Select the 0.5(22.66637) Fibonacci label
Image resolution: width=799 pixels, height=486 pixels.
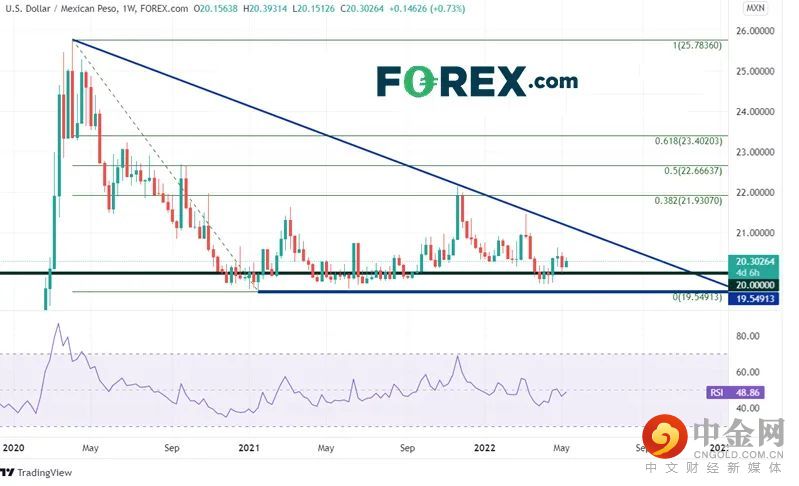[x=693, y=171]
